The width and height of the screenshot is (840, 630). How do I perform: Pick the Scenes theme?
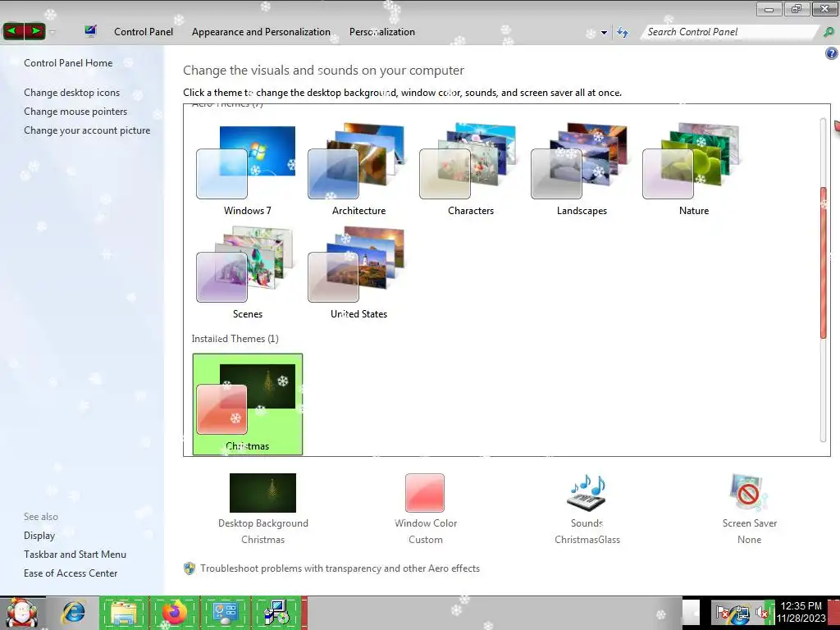247,272
